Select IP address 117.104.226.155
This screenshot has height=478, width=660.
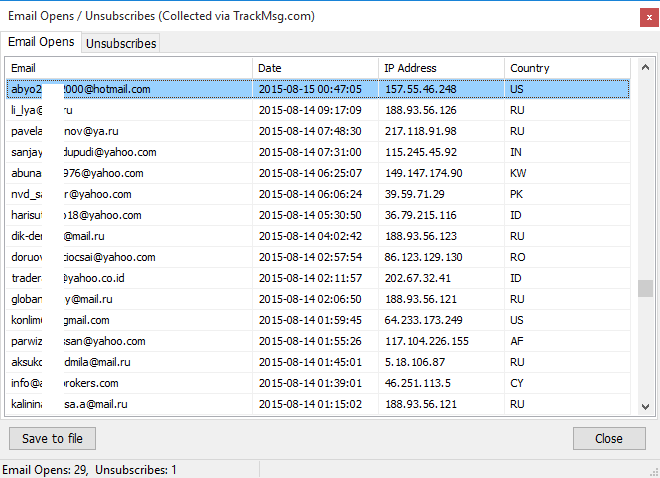pyautogui.click(x=426, y=341)
